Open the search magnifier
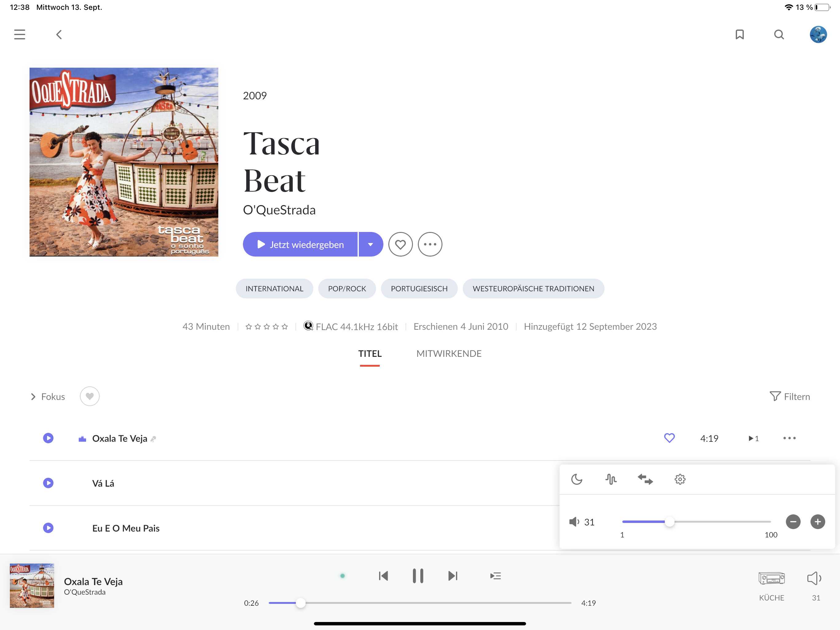 pos(779,34)
